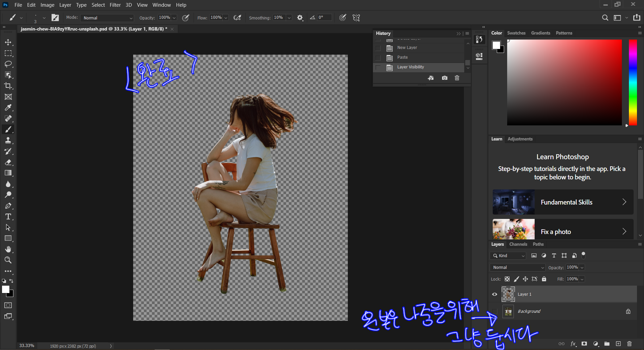Screen dimensions: 644x350
Task: Expand layer Opacity slider dropdown
Action: click(x=582, y=268)
